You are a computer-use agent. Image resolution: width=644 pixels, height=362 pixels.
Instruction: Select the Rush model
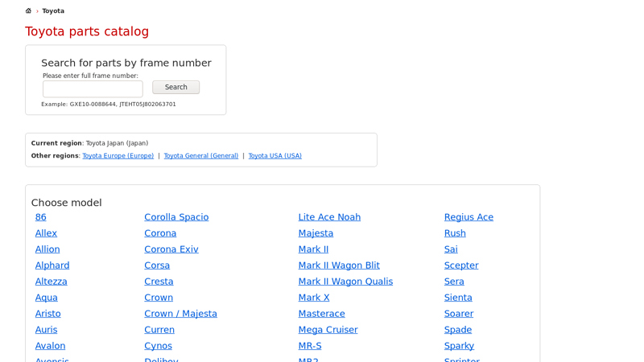[455, 233]
